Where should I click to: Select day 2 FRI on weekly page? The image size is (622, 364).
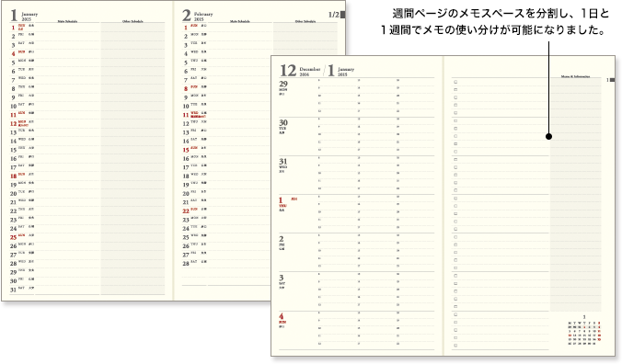[x=282, y=243]
